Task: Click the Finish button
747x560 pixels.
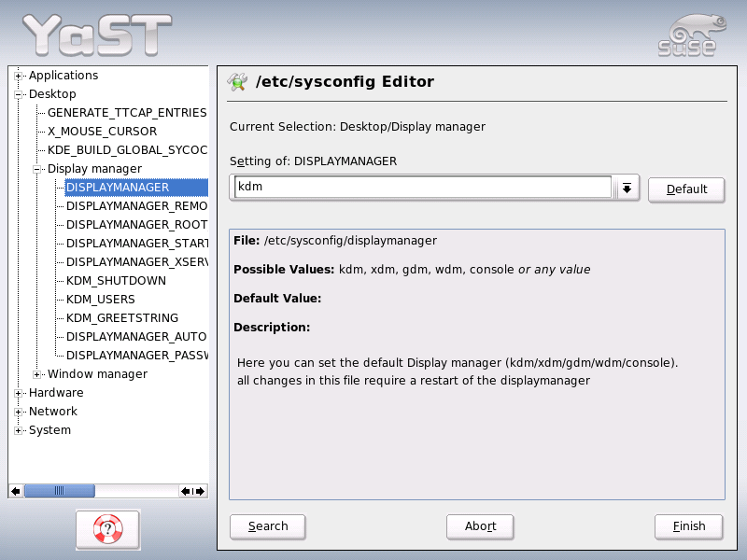Action: (689, 526)
